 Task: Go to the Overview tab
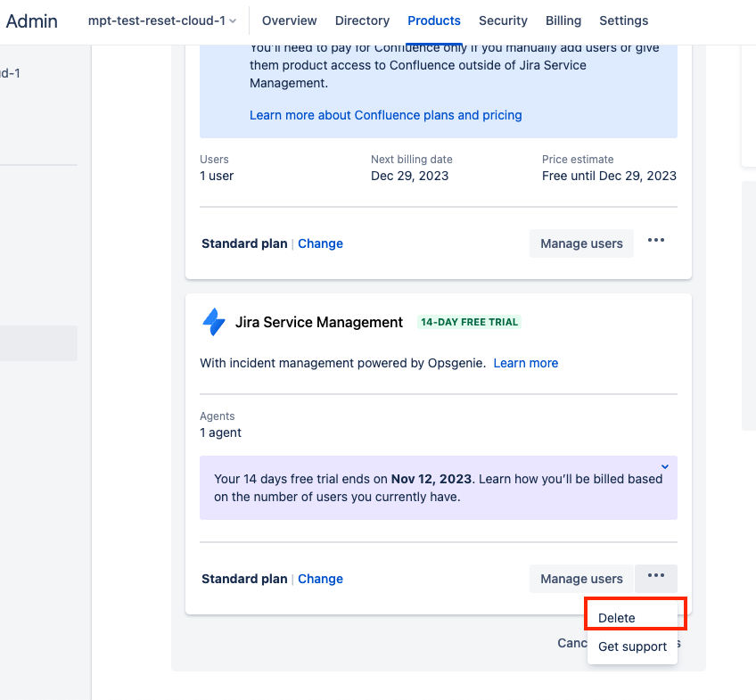click(289, 21)
